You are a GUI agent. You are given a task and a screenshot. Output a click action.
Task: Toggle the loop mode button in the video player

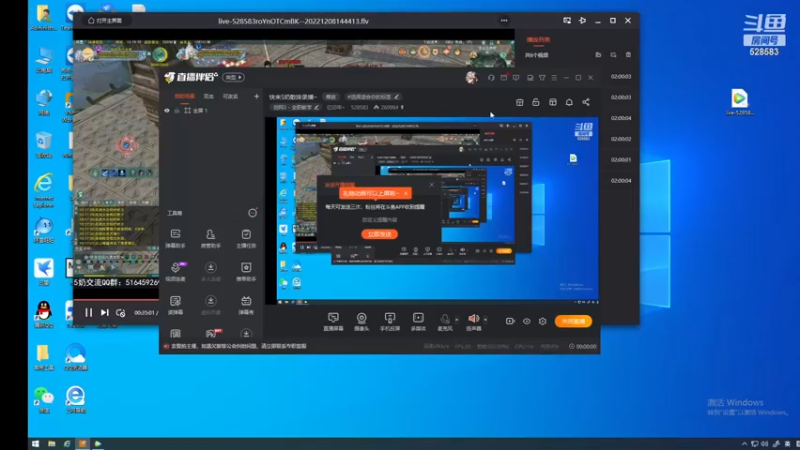120,313
